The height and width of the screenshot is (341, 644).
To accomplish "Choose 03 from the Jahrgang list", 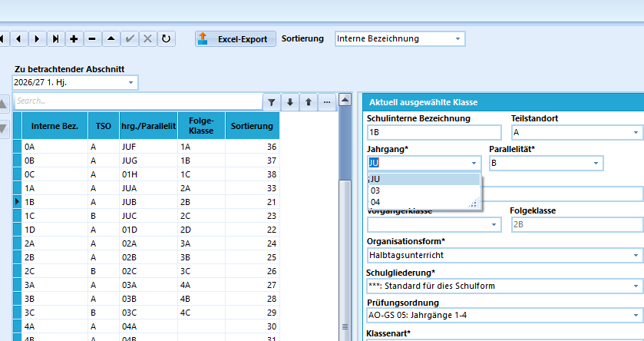I will (424, 190).
